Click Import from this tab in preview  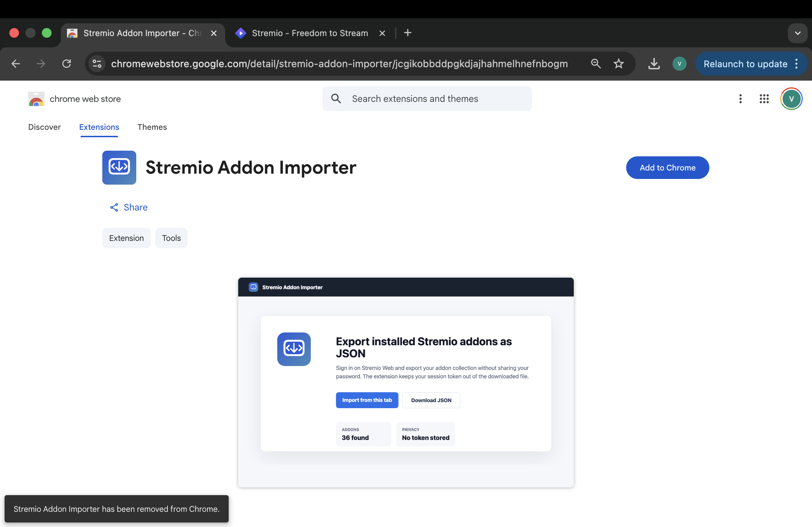pyautogui.click(x=367, y=400)
